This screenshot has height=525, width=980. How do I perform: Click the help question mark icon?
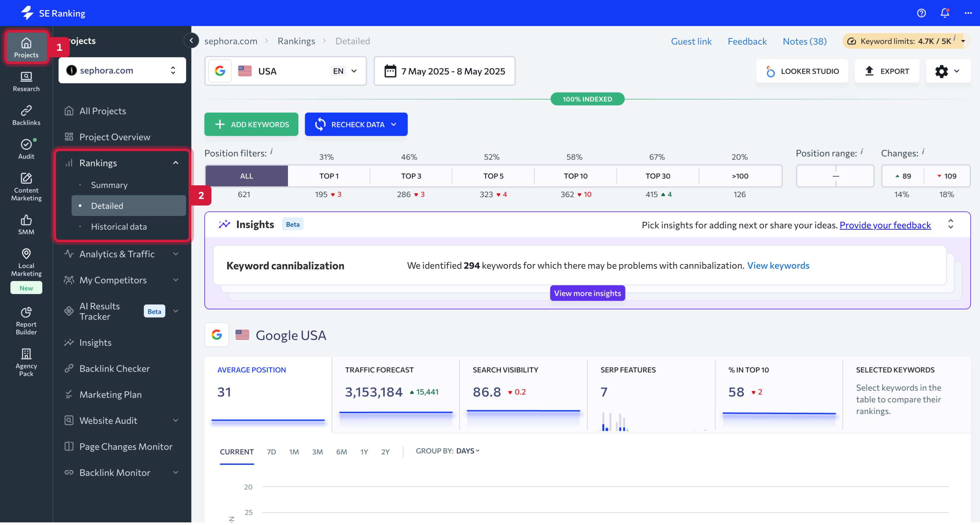coord(921,13)
